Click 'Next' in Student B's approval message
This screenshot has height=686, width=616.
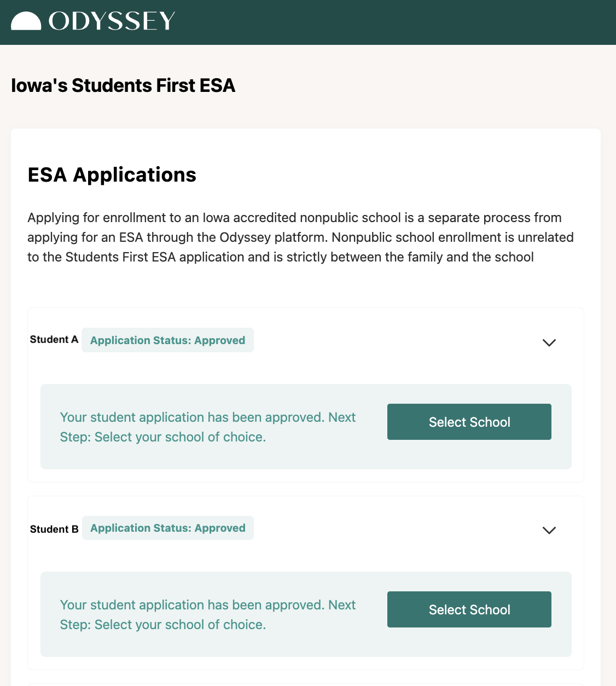tap(342, 605)
